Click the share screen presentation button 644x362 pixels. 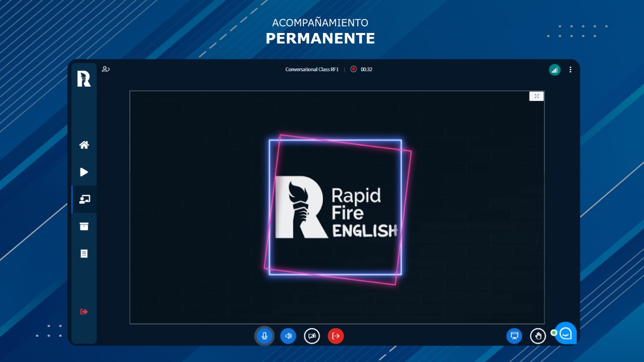pos(514,336)
